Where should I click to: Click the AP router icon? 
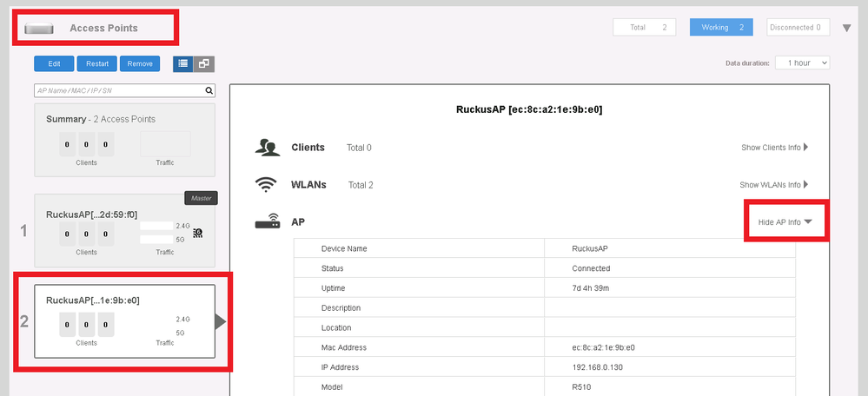(x=267, y=222)
